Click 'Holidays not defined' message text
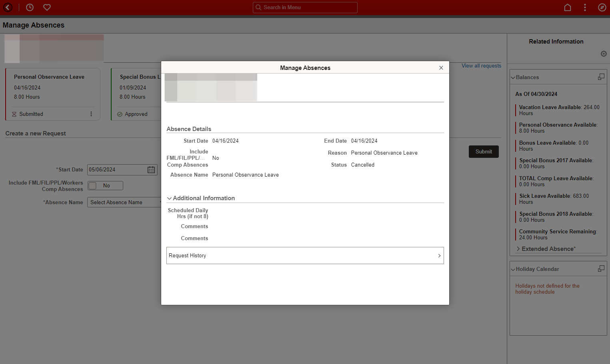This screenshot has width=610, height=364. 547,289
